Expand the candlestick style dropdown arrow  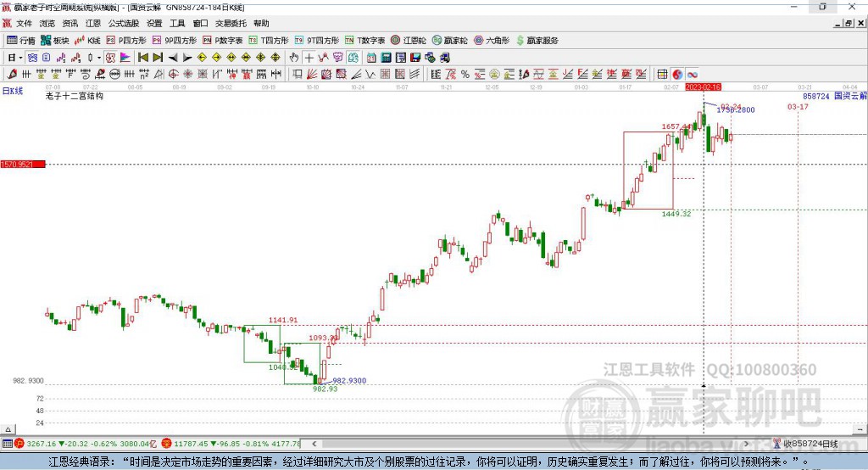point(99,58)
